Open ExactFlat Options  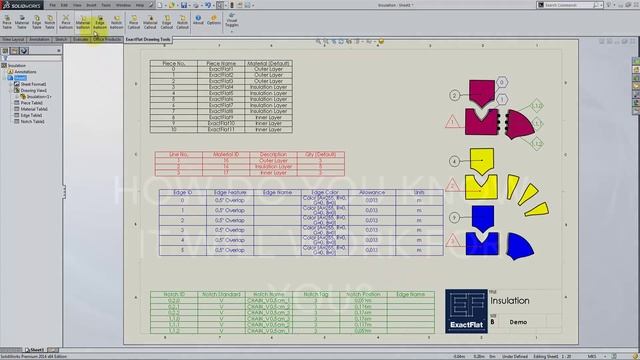click(x=213, y=20)
